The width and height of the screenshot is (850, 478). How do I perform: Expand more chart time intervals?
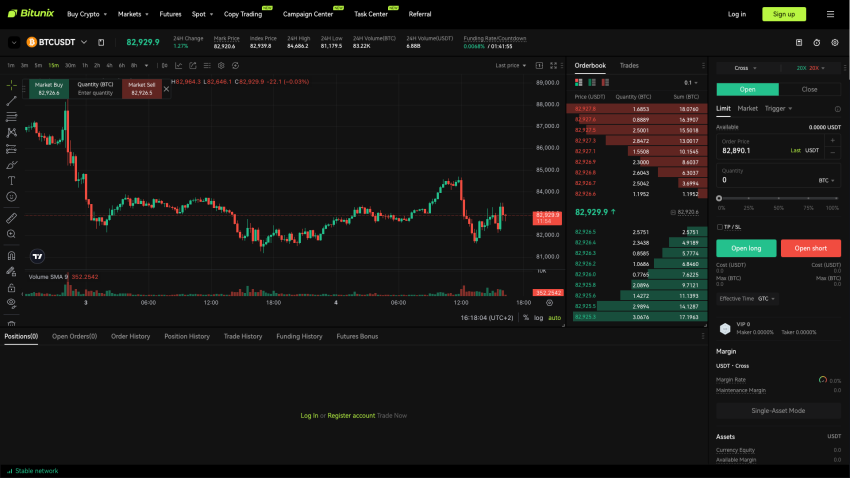[x=146, y=66]
